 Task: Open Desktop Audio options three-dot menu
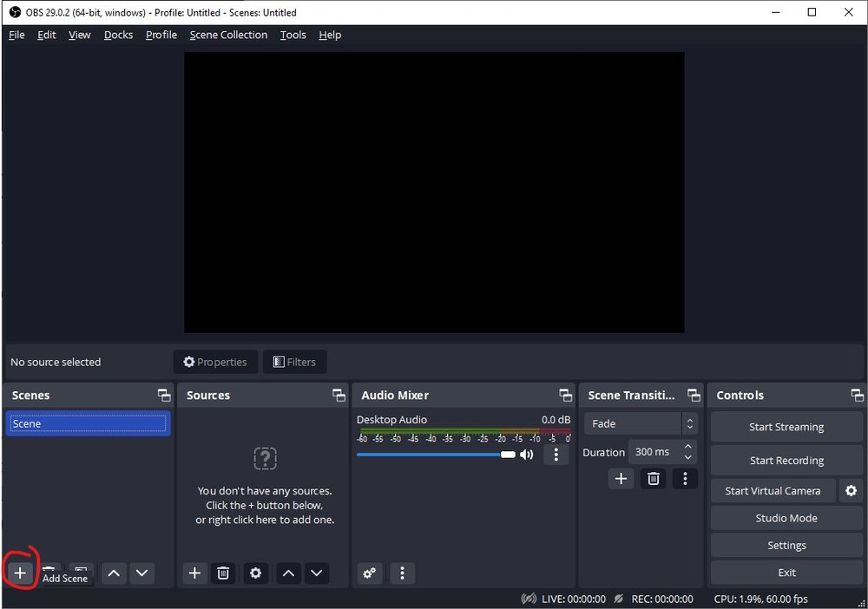[x=556, y=455]
